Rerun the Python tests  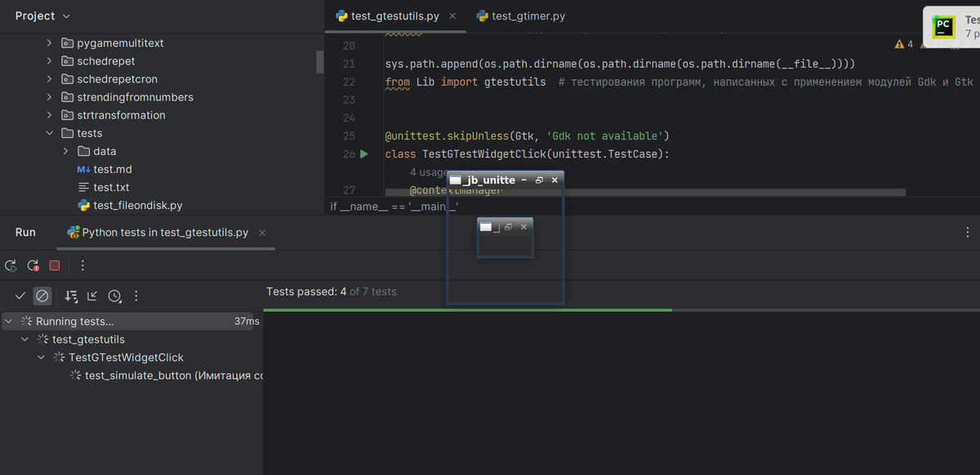[11, 265]
